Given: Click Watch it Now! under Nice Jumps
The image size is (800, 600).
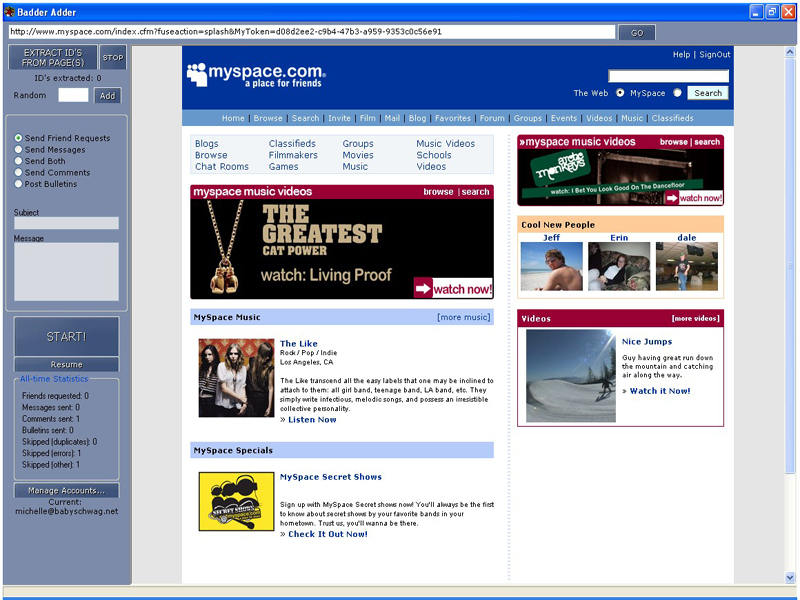Looking at the screenshot, I should (x=660, y=391).
